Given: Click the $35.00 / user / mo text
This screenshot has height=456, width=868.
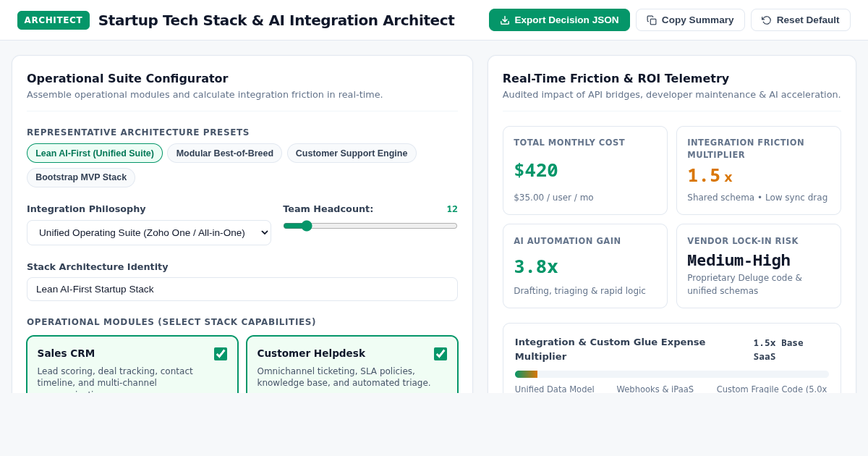Looking at the screenshot, I should pyautogui.click(x=553, y=198).
